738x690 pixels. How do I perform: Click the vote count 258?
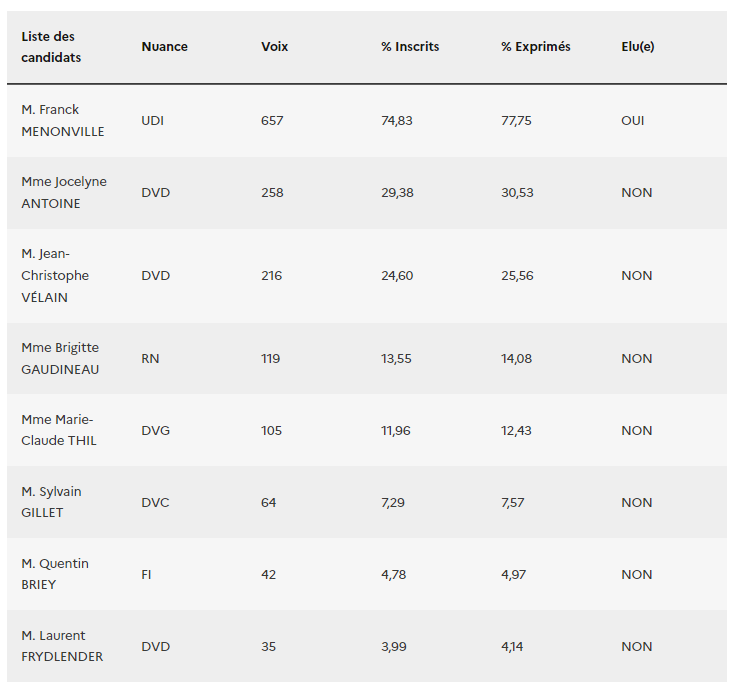pyautogui.click(x=272, y=192)
